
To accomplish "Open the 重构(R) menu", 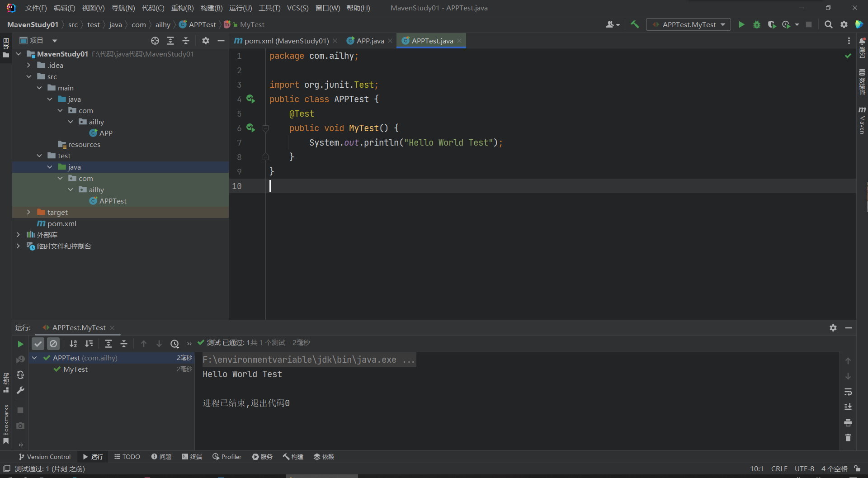I will [182, 8].
